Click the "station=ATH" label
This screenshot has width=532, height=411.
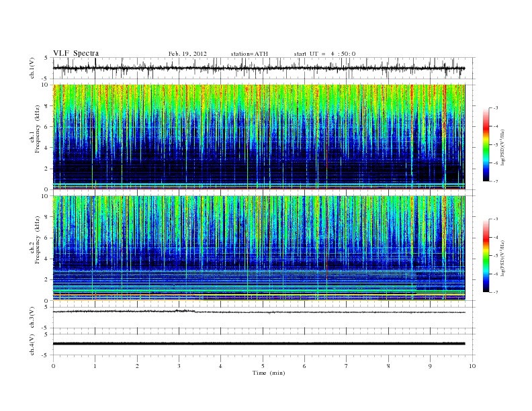coord(249,54)
